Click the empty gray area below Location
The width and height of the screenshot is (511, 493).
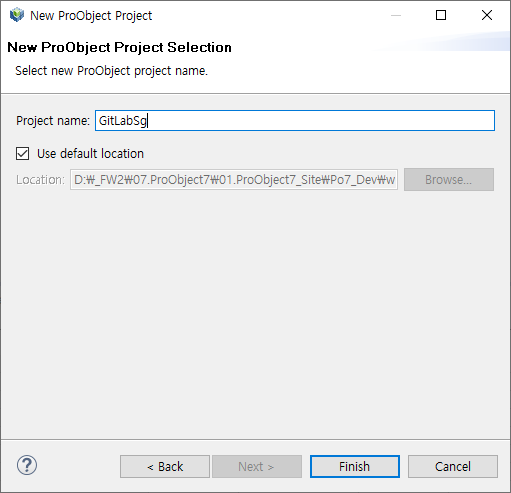point(255,313)
